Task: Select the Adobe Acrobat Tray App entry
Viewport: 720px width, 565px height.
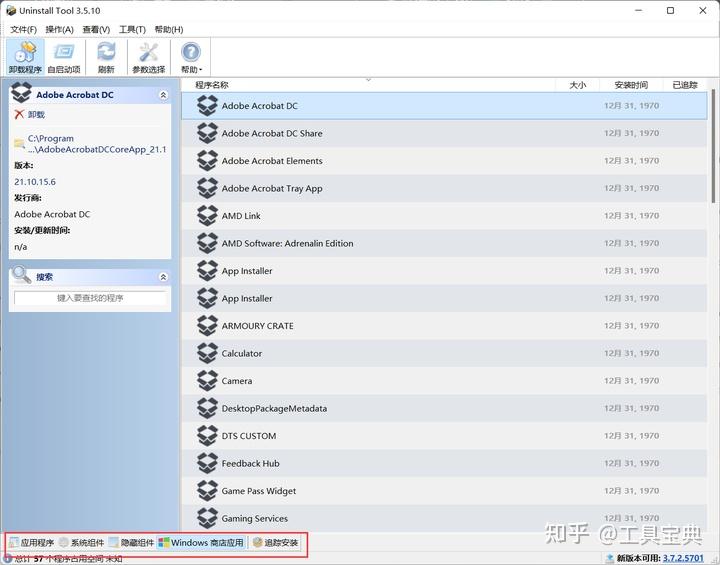Action: click(444, 188)
